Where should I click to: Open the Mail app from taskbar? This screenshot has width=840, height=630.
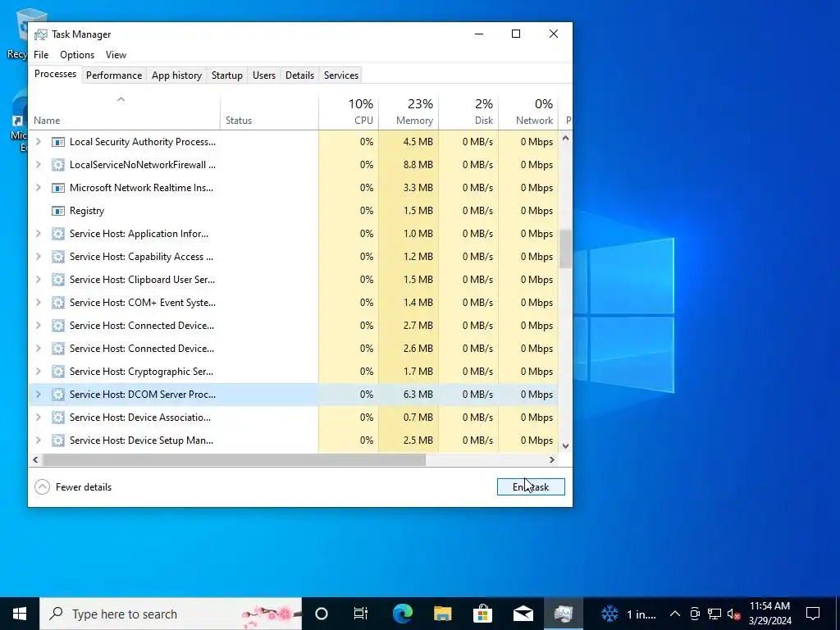[523, 614]
